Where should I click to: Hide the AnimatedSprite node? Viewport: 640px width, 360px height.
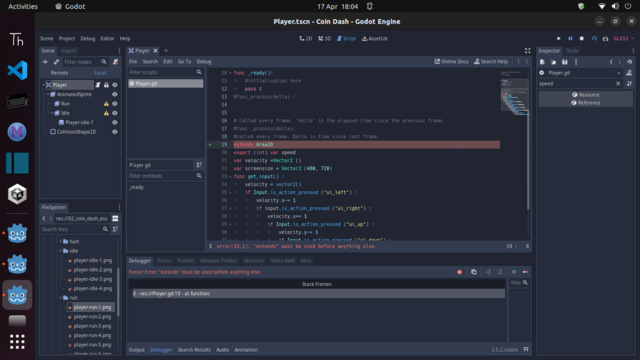115,94
